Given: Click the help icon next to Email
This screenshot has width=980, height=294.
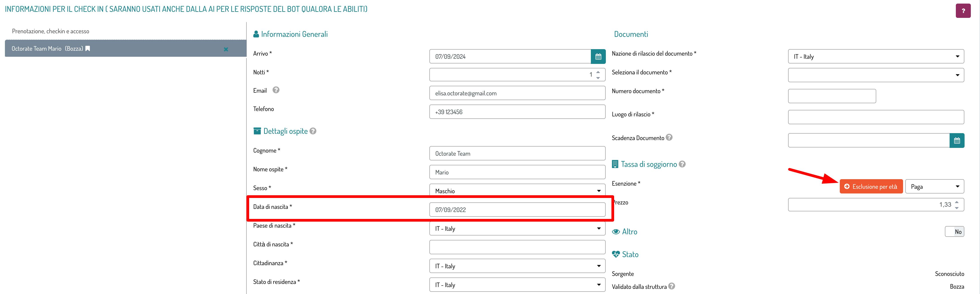Looking at the screenshot, I should (x=276, y=90).
